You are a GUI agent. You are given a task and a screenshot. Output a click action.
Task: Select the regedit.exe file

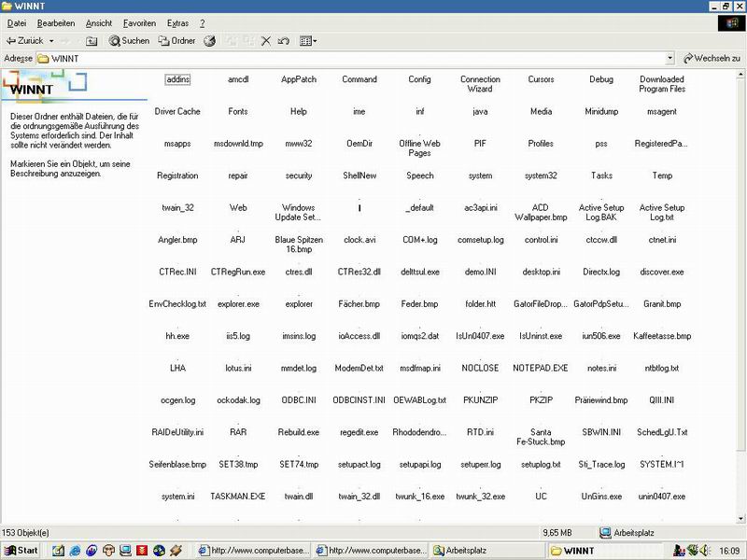[359, 432]
